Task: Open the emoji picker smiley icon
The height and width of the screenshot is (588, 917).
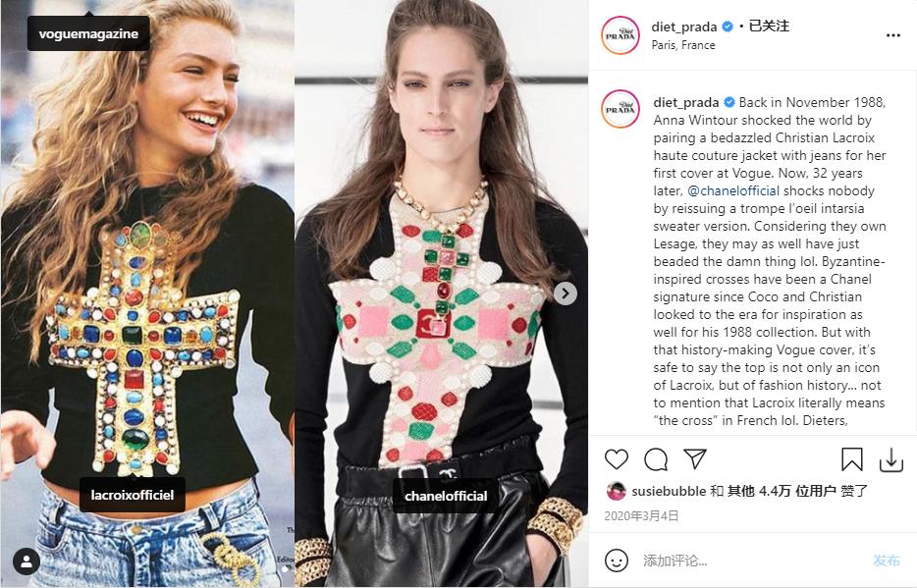Action: [617, 561]
